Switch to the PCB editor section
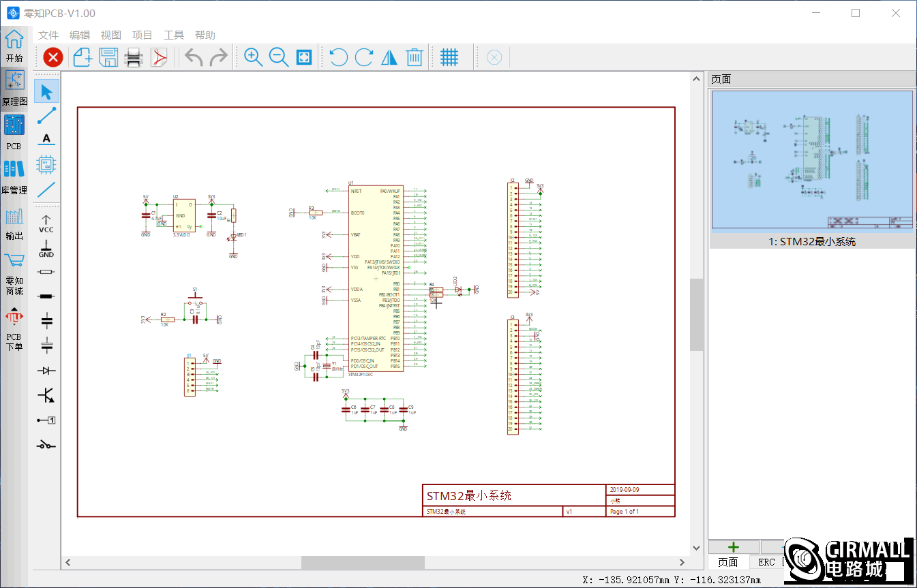 [14, 133]
